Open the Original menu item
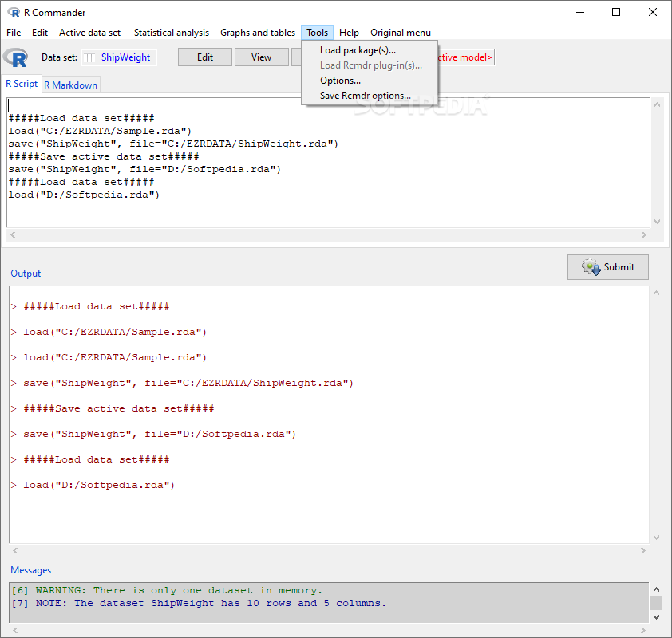The image size is (672, 638). pyautogui.click(x=401, y=33)
